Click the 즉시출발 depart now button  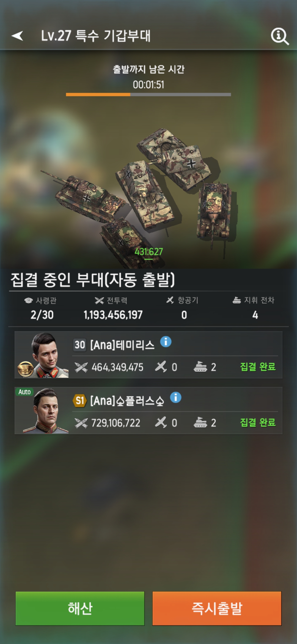click(x=217, y=608)
